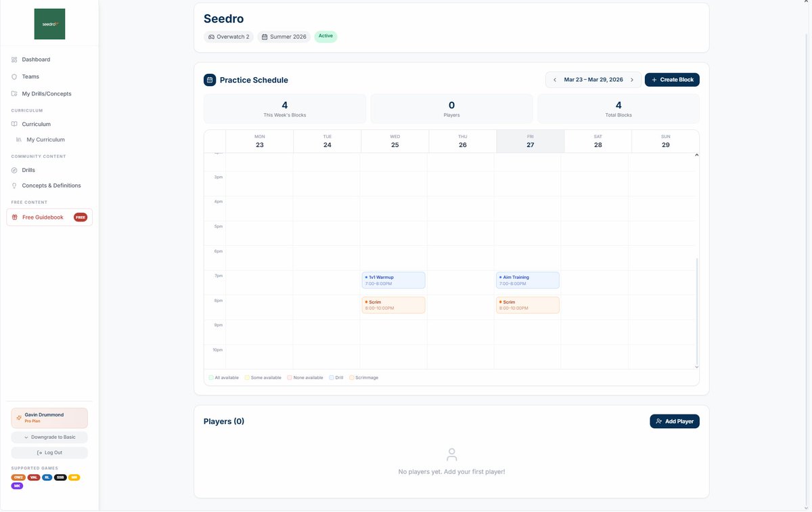Log out of the account
This screenshot has width=812, height=512.
click(49, 452)
